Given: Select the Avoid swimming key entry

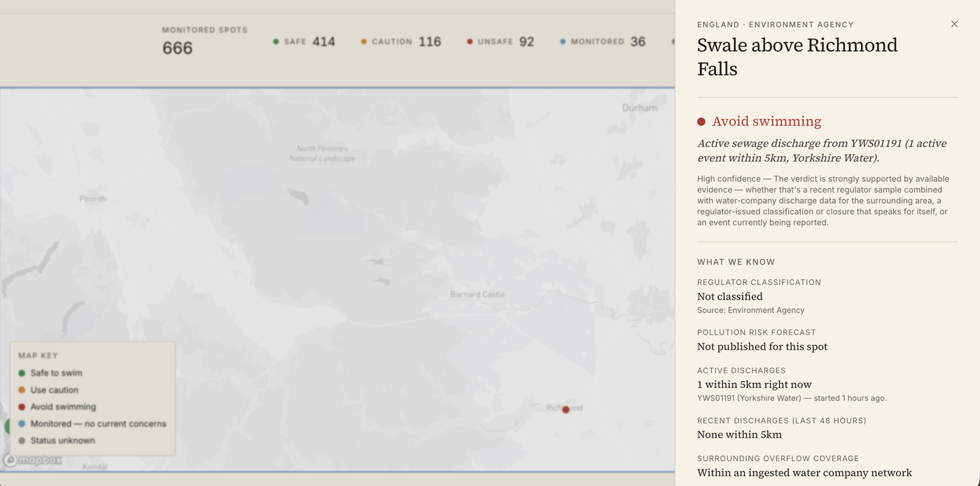Looking at the screenshot, I should click(57, 407).
